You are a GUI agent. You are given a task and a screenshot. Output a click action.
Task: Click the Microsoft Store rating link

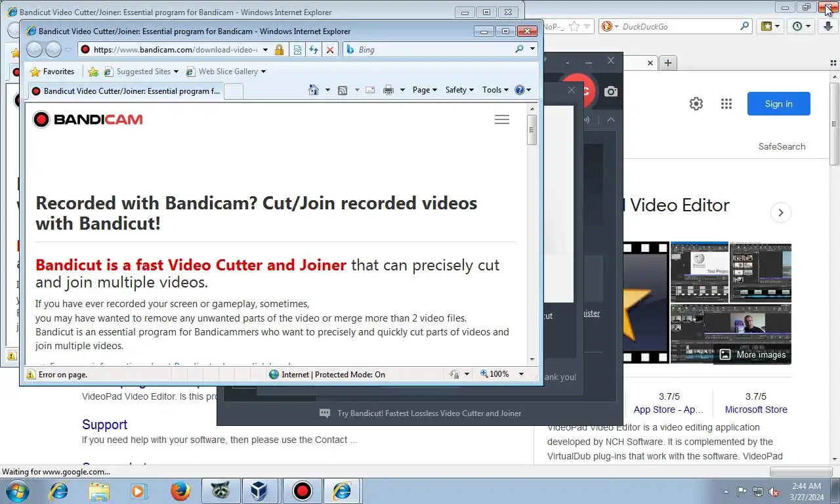tap(756, 409)
